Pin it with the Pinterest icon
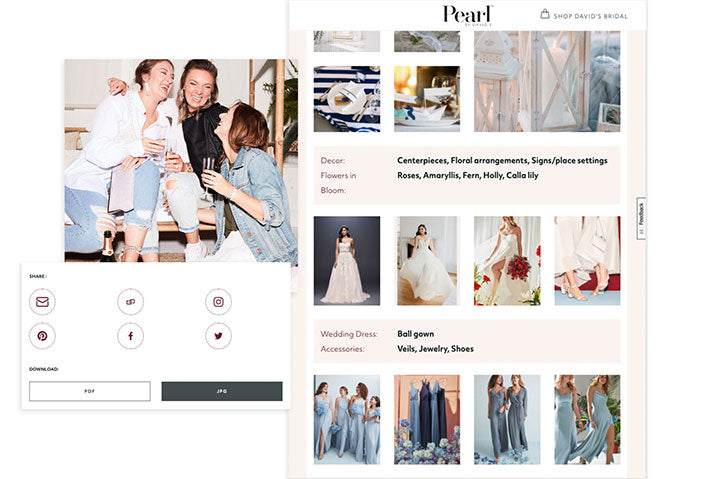 click(42, 336)
